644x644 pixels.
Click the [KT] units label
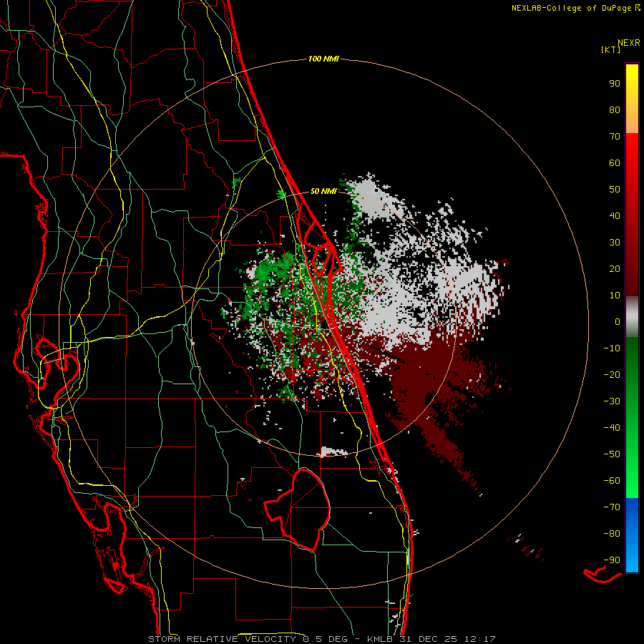pos(610,49)
